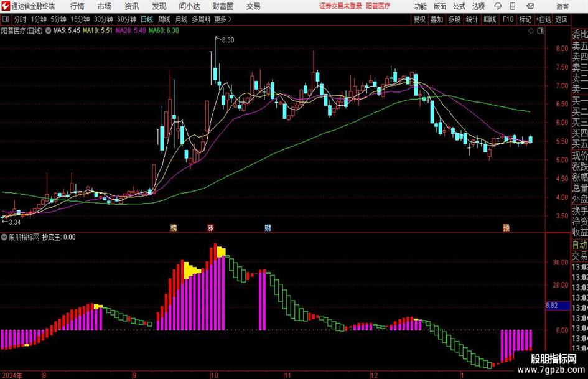Click the 8.30 high price label
Viewport: 588px width, 379px height.
click(228, 40)
